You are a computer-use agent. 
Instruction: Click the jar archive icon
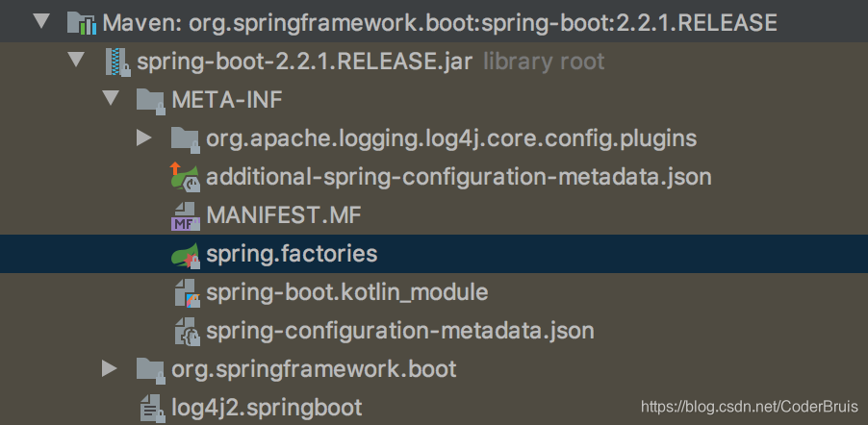[x=117, y=62]
